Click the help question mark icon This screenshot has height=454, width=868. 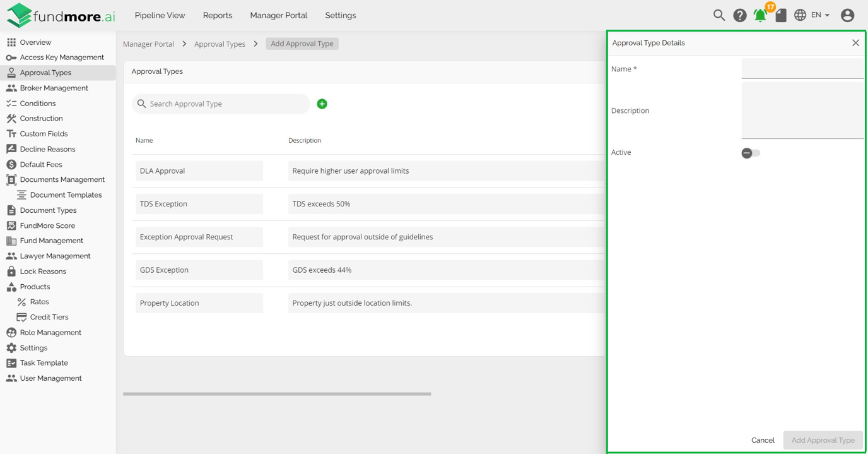[739, 15]
